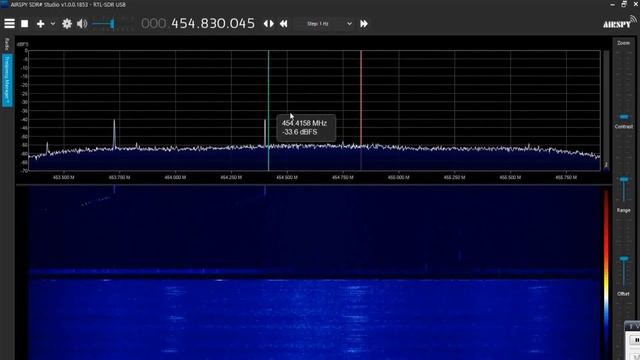Tune to the signal peak left of the green line

point(265,133)
